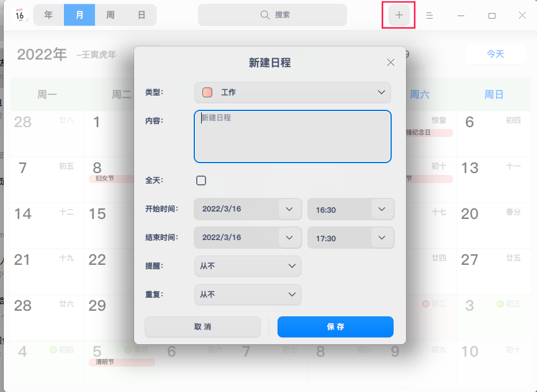Select March 1 in the calendar

click(x=109, y=133)
